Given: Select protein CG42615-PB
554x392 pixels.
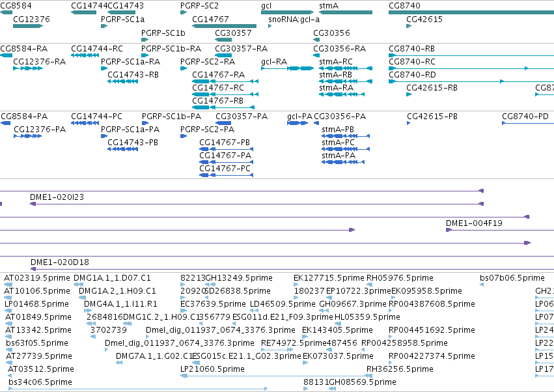Looking at the screenshot, I should (x=432, y=117).
